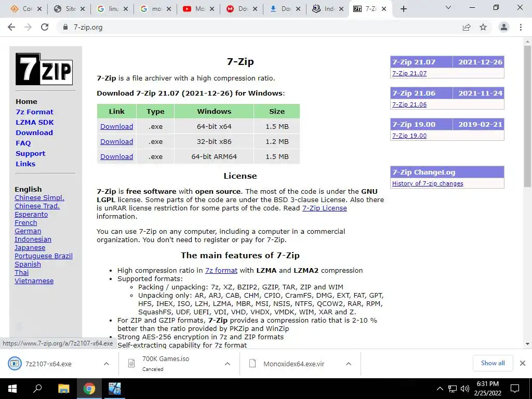Switch language to Portuguese Brazil
This screenshot has height=399, width=532.
[44, 256]
